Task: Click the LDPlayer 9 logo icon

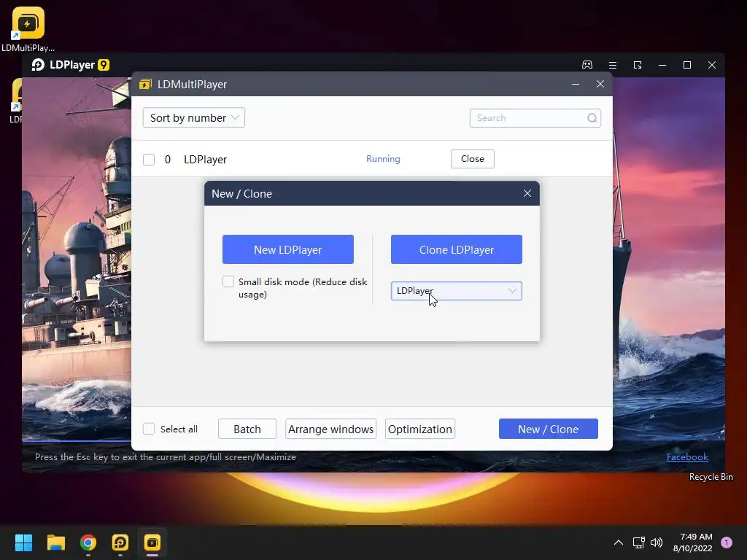Action: pos(38,65)
